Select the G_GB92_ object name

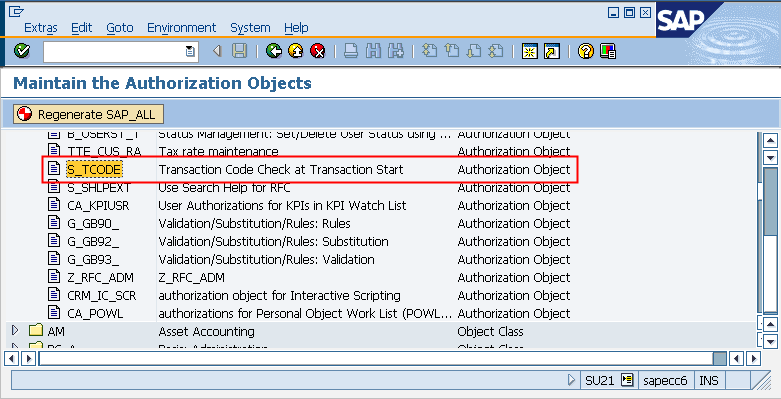[93, 242]
